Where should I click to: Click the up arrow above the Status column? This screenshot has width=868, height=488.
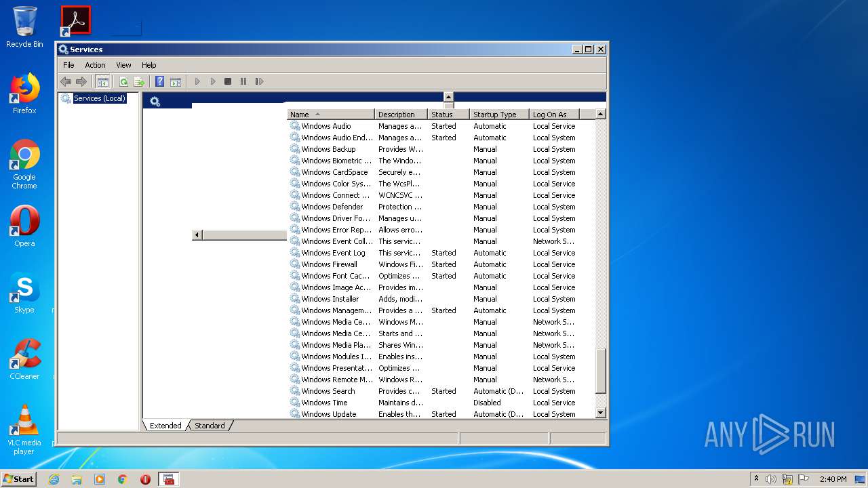[x=448, y=97]
